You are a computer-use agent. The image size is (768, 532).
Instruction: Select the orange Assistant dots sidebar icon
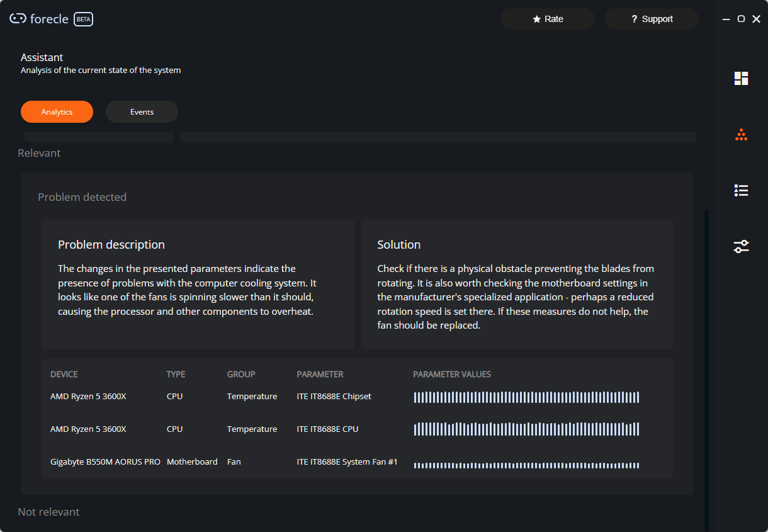tap(741, 135)
